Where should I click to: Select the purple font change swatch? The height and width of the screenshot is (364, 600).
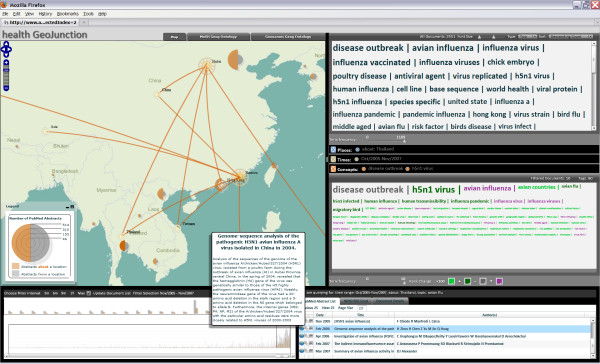pyautogui.click(x=499, y=281)
